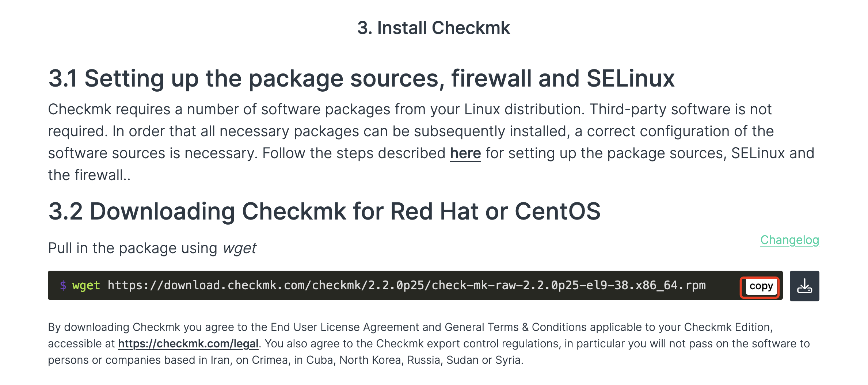
Task: Click the section 3.1 heading
Action: (362, 78)
